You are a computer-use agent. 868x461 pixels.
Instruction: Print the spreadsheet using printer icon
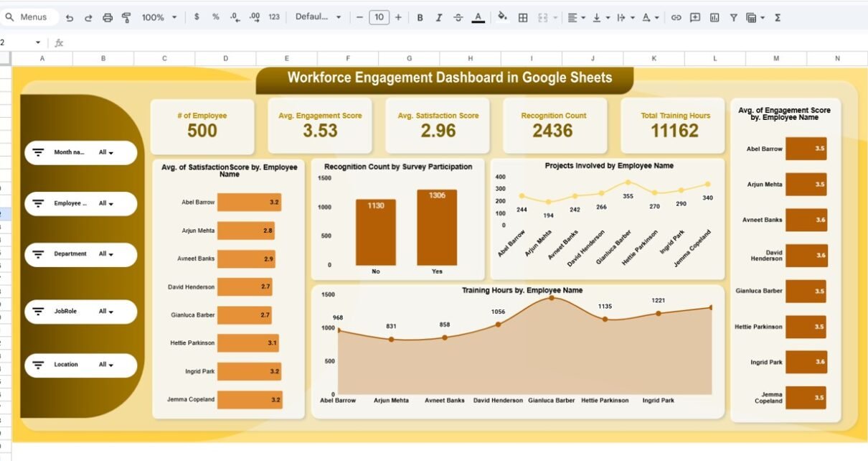[108, 17]
